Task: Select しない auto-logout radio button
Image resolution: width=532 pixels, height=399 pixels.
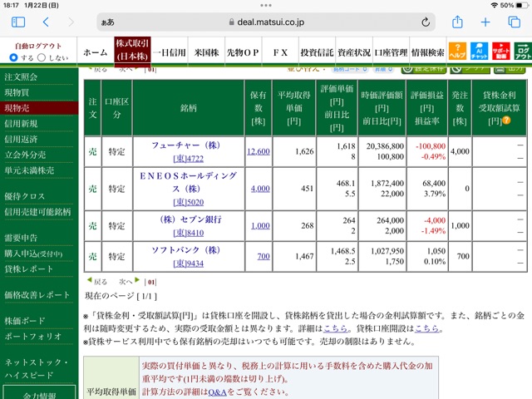Action: (42, 57)
